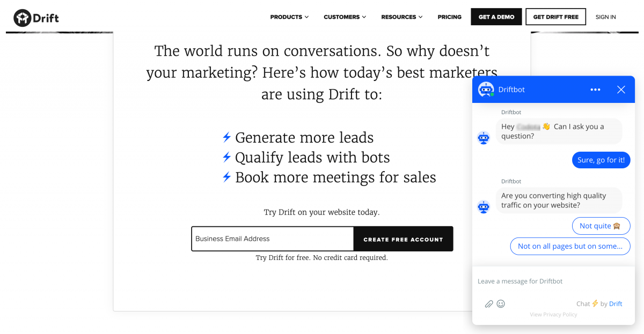The height and width of the screenshot is (334, 644).
Task: Expand the Customers dropdown menu
Action: pos(345,17)
